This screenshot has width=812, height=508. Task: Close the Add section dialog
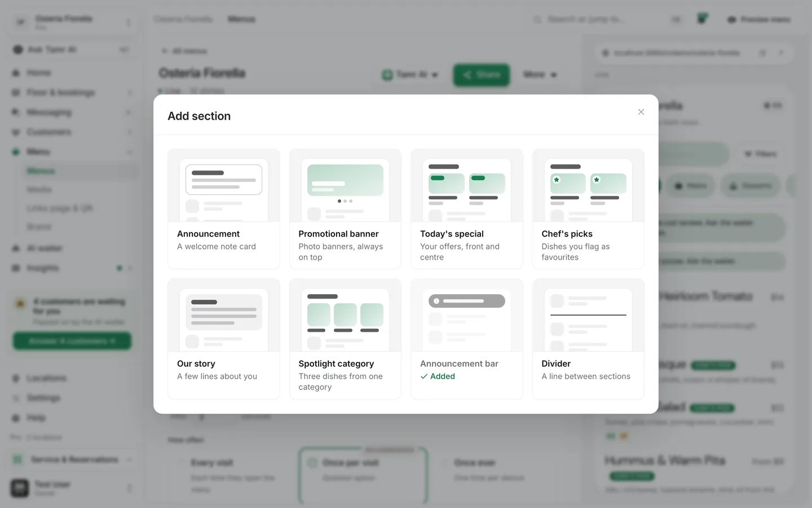pos(641,112)
